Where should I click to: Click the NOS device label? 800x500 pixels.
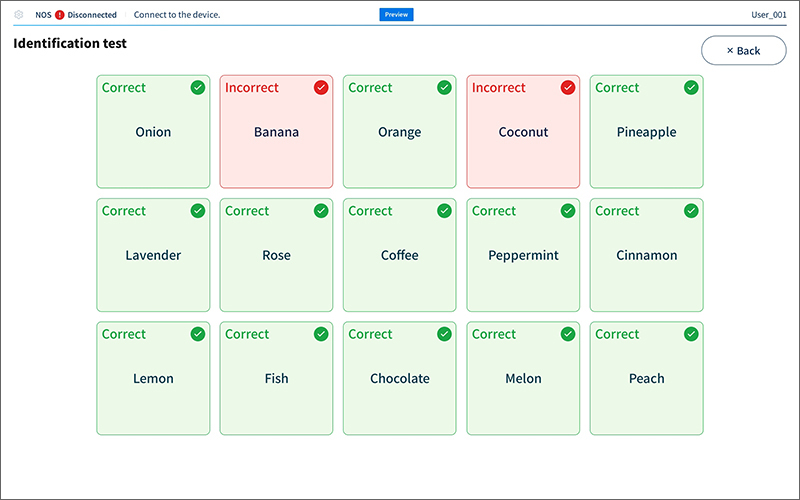[x=43, y=15]
